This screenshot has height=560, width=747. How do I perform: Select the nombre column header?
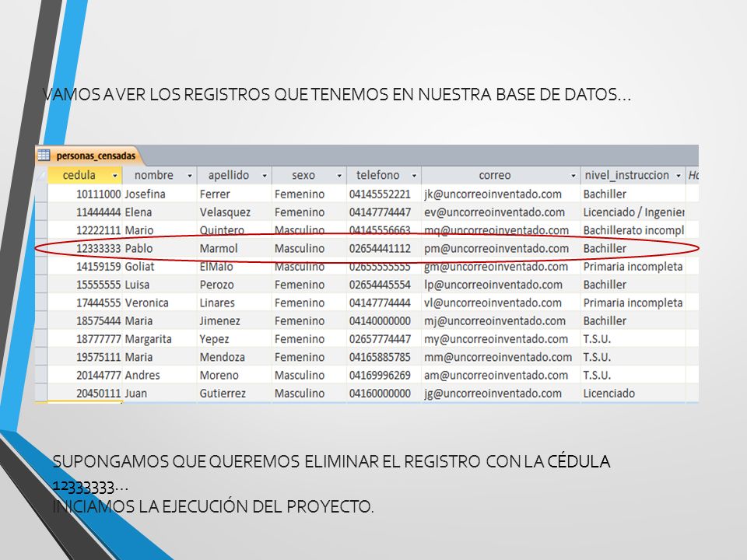click(160, 175)
